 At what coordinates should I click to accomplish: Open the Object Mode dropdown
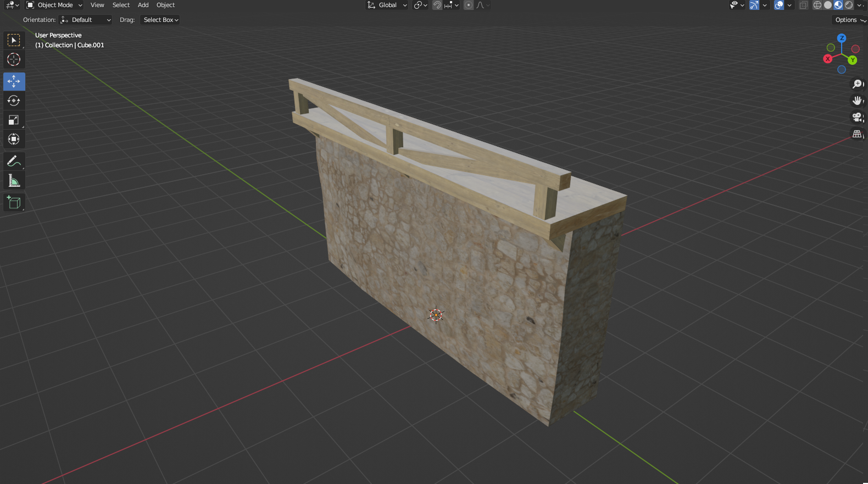[x=54, y=5]
